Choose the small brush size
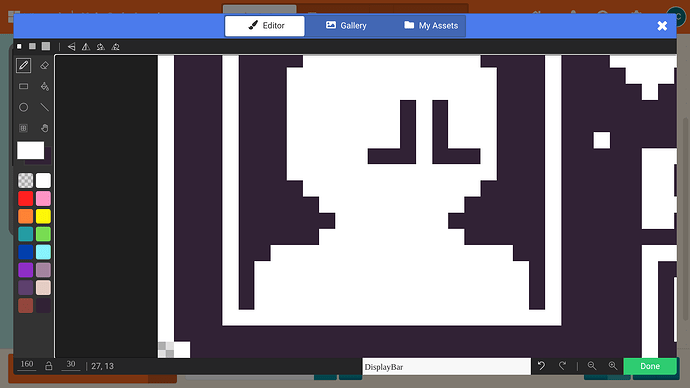 [19, 46]
